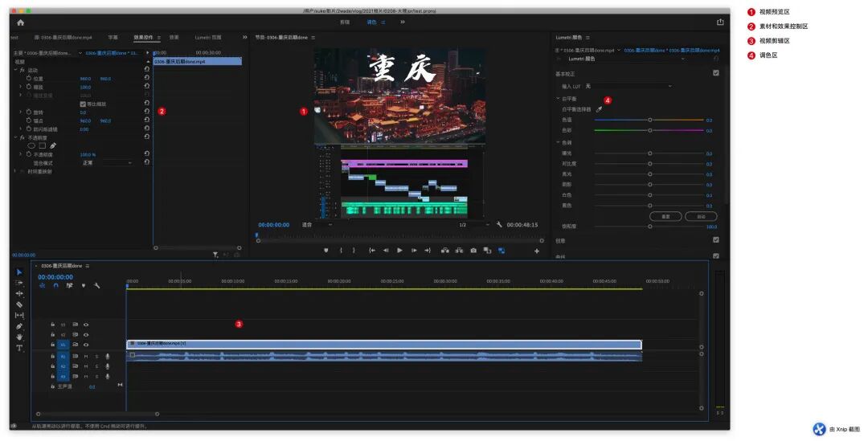The width and height of the screenshot is (868, 441).
Task: Select the Selection arrow tool
Action: tap(19, 272)
